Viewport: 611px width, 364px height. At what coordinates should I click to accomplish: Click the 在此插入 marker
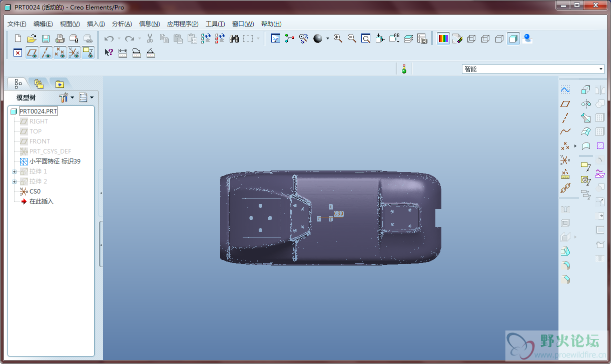tap(41, 201)
